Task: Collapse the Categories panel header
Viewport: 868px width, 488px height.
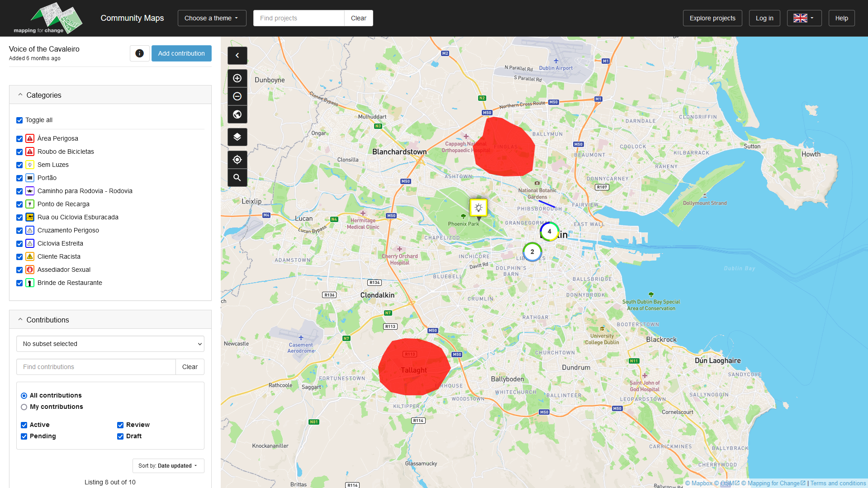Action: (x=110, y=95)
